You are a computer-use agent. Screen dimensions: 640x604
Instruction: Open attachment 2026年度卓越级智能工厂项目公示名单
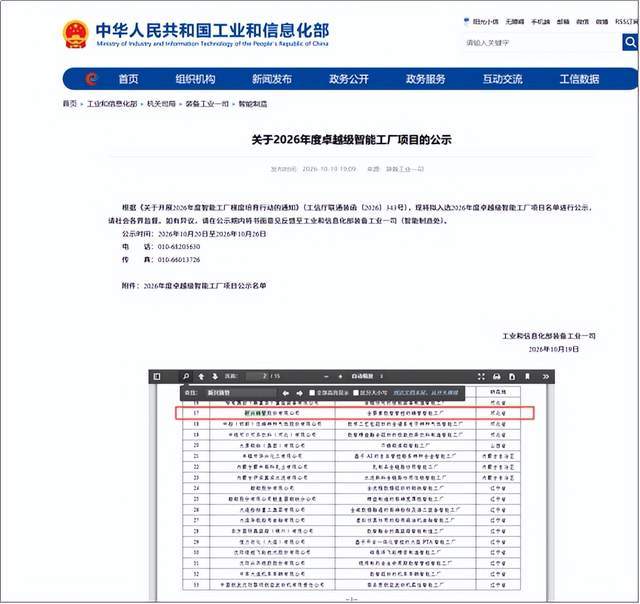click(x=205, y=286)
